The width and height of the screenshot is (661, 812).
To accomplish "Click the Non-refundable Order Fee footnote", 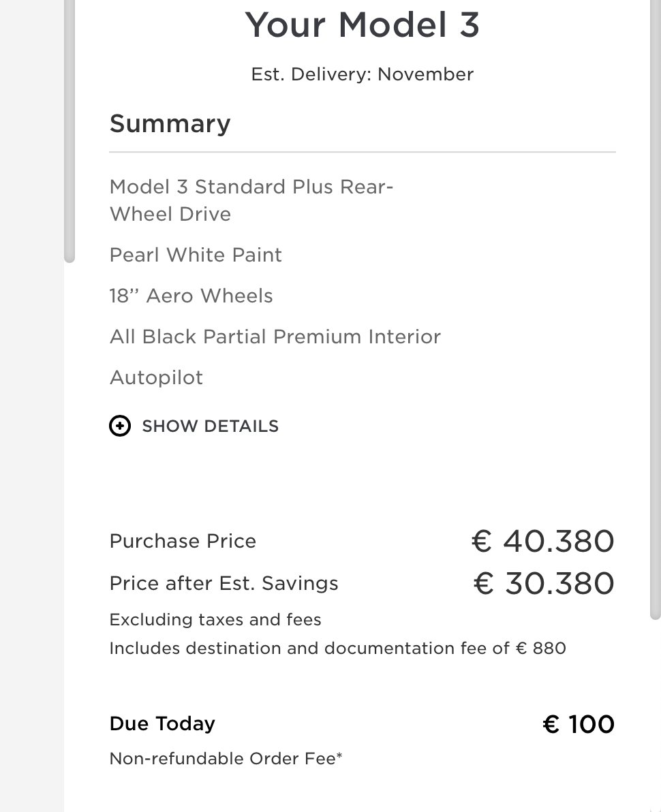I will point(226,758).
